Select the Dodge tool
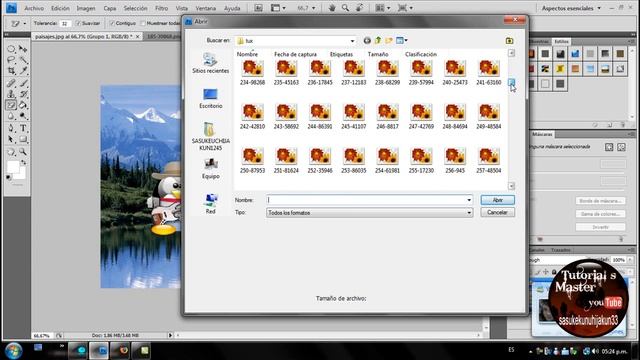 (23, 116)
